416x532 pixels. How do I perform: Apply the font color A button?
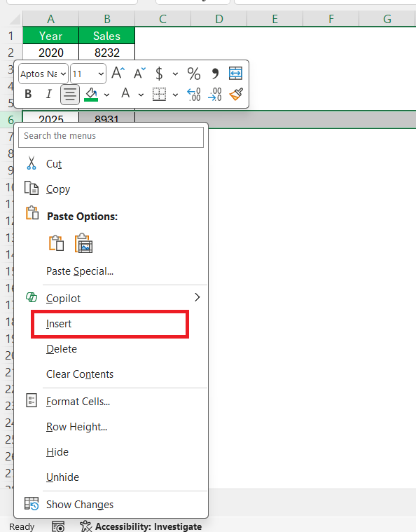pyautogui.click(x=125, y=93)
